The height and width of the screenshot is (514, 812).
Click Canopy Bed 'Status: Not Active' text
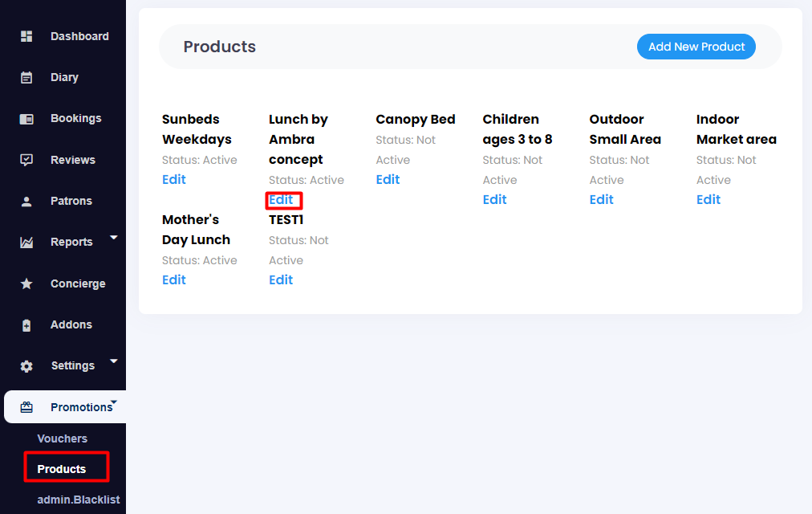(405, 149)
